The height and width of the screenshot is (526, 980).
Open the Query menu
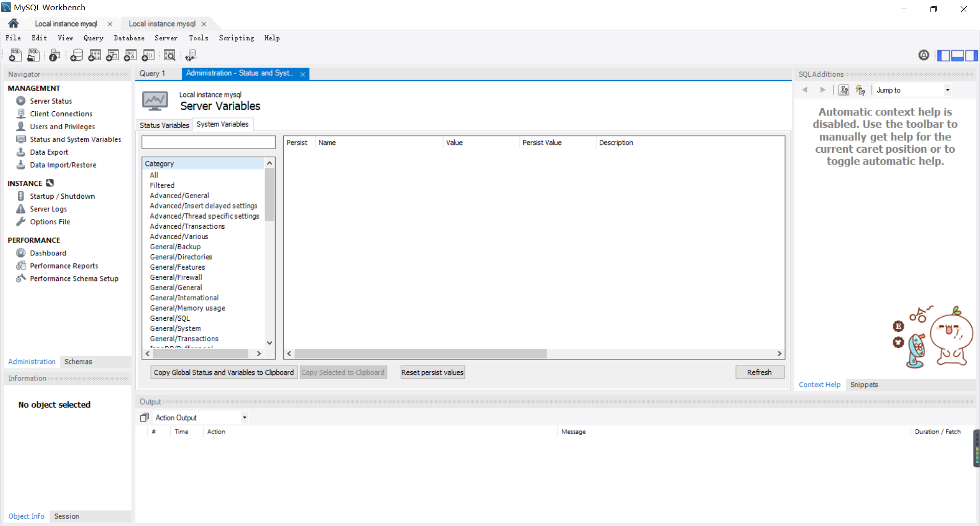click(93, 38)
